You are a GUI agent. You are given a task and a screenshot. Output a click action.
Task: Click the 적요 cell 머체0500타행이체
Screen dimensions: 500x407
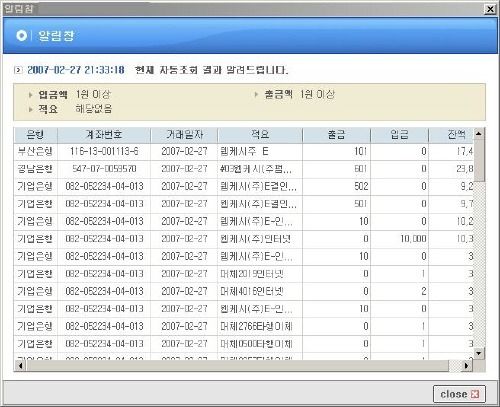(260, 344)
